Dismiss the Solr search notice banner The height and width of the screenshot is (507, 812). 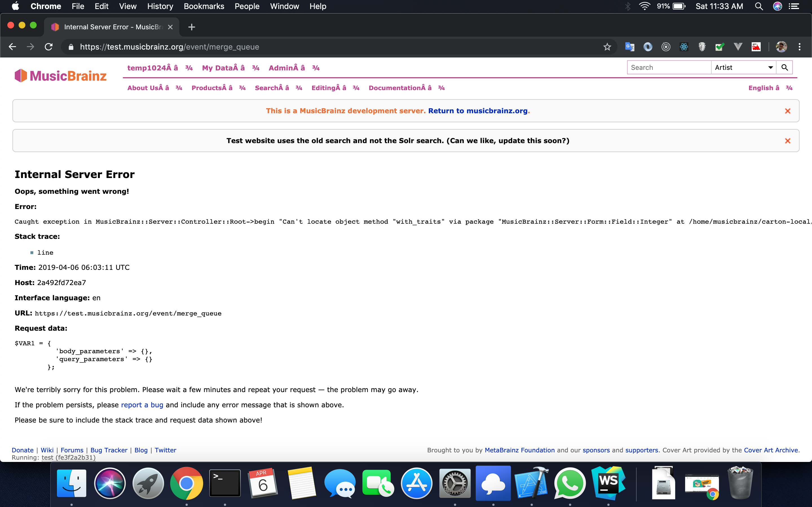coord(787,141)
